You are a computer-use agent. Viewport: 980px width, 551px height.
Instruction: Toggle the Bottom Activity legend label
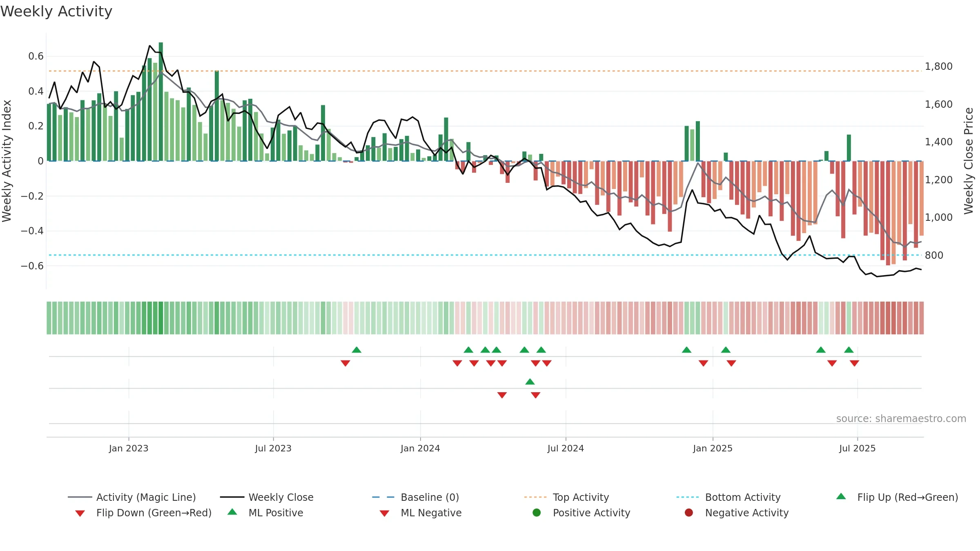pos(743,497)
